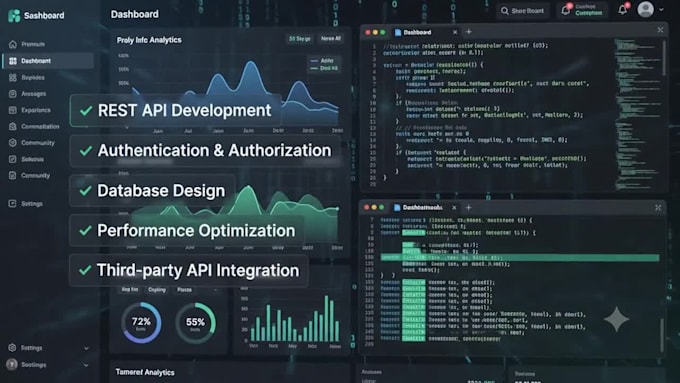Open the Soletoss sidebar item

tap(27, 159)
